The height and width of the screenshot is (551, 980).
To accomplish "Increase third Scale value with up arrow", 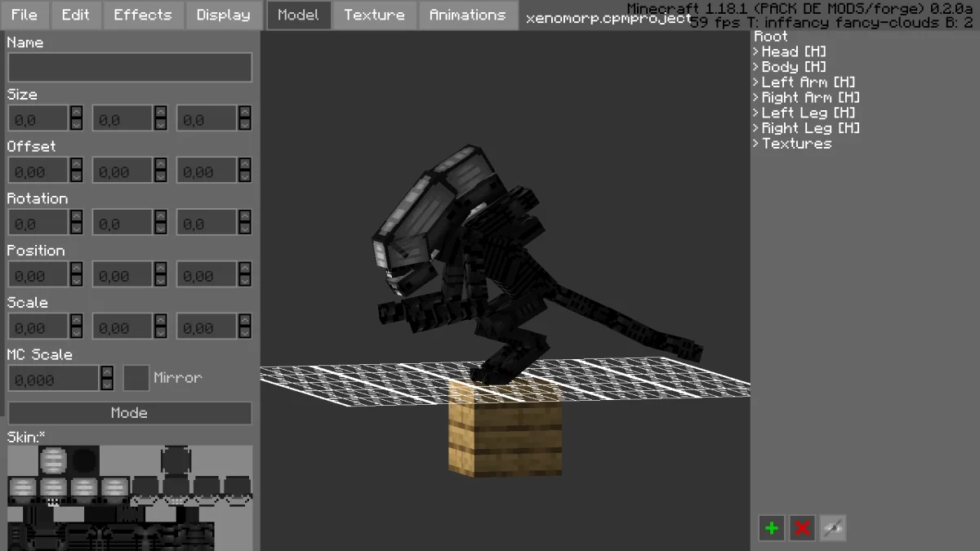I will coord(245,320).
